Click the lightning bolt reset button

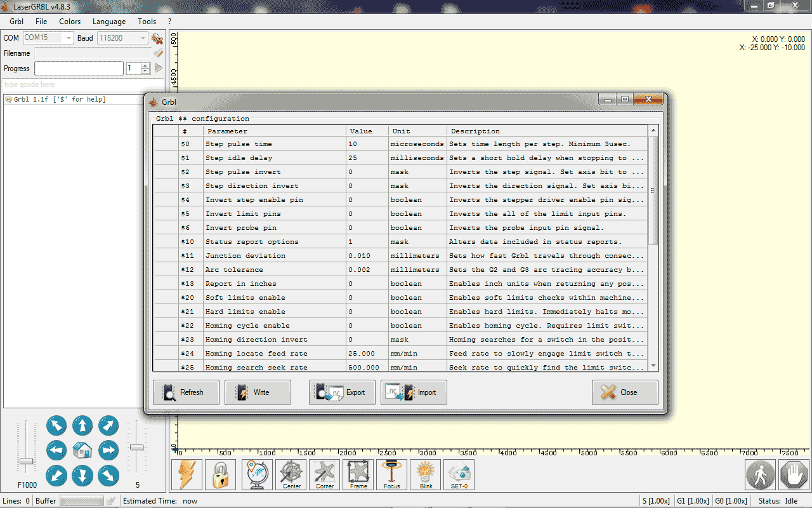pos(187,474)
